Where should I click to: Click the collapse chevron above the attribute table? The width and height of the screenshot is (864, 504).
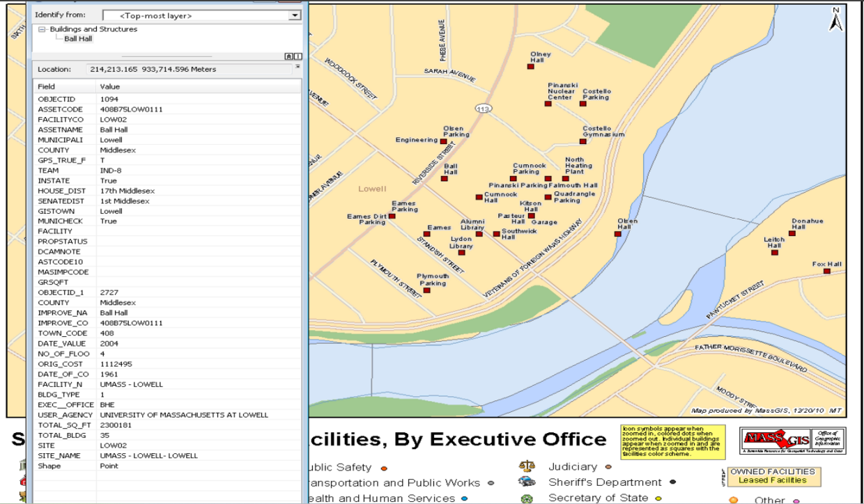(288, 56)
